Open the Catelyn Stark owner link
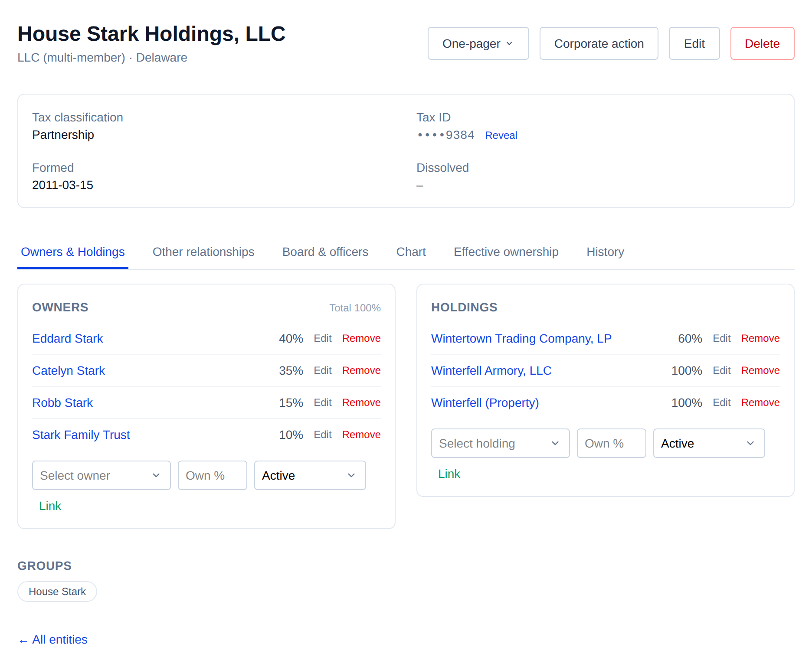The width and height of the screenshot is (812, 667). [69, 370]
